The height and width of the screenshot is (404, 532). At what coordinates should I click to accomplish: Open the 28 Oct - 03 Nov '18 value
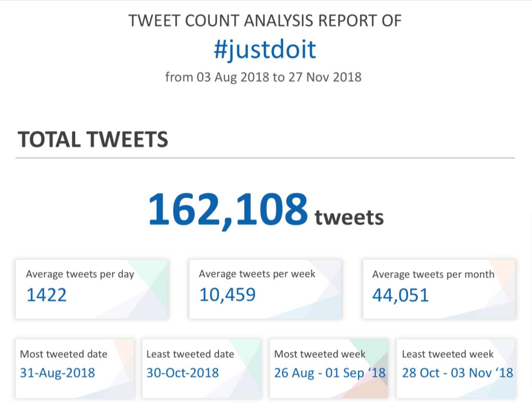(457, 373)
